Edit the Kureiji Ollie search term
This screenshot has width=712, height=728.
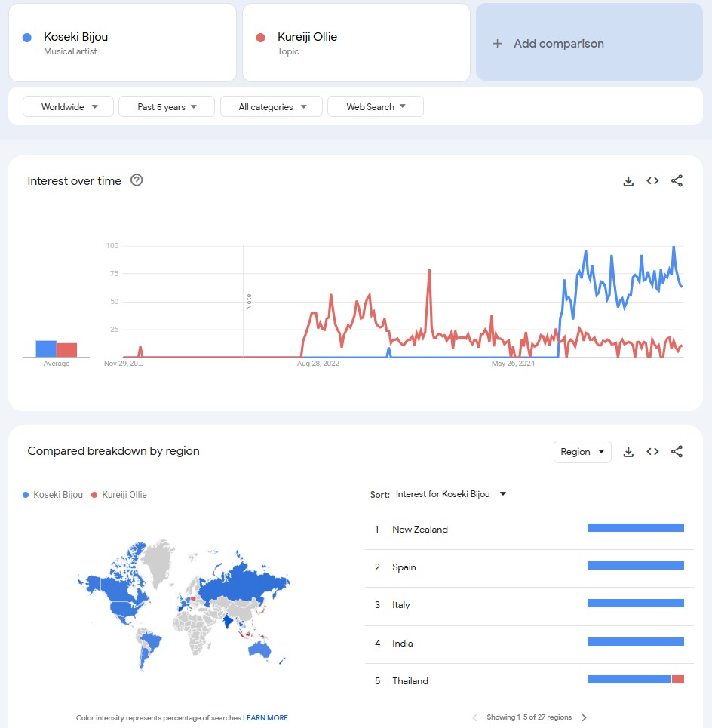pyautogui.click(x=307, y=38)
